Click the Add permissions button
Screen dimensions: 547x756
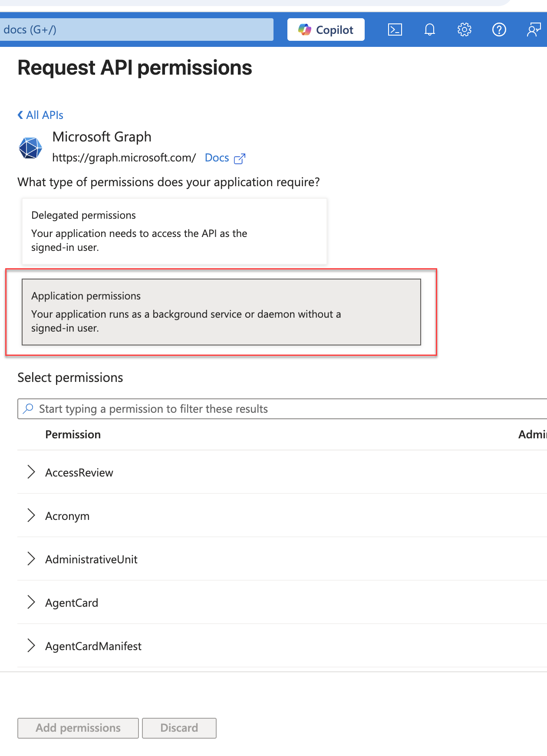[78, 728]
